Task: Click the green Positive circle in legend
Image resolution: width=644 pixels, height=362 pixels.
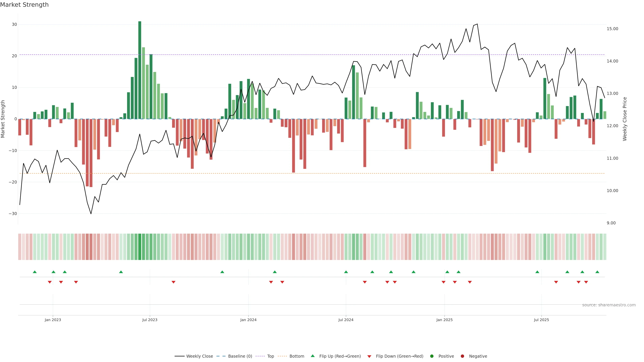Action: tap(432, 356)
